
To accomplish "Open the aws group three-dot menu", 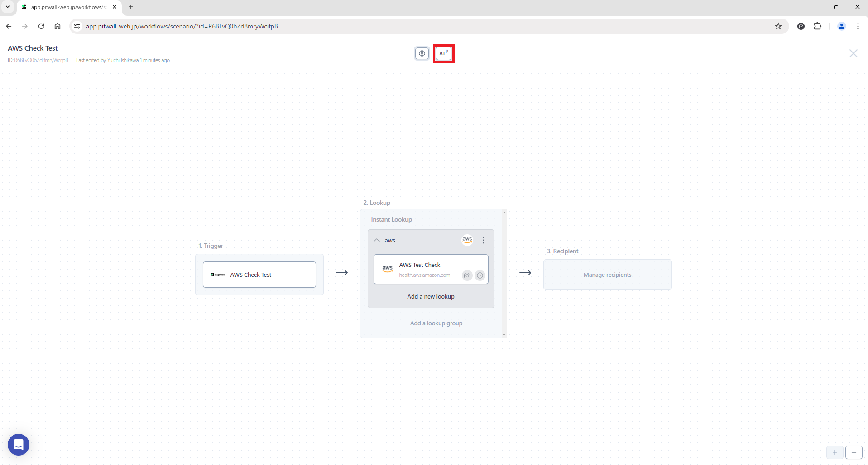I will coord(483,240).
